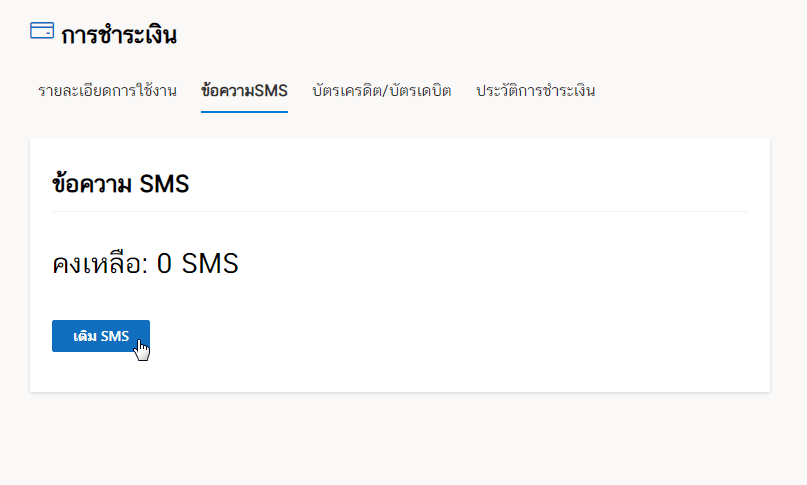Click empty area of the white SMS card
This screenshot has width=807, height=485.
pyautogui.click(x=463, y=309)
